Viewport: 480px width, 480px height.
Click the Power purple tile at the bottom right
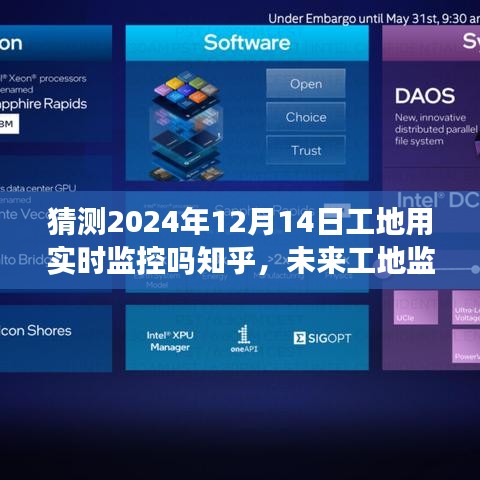tap(466, 346)
